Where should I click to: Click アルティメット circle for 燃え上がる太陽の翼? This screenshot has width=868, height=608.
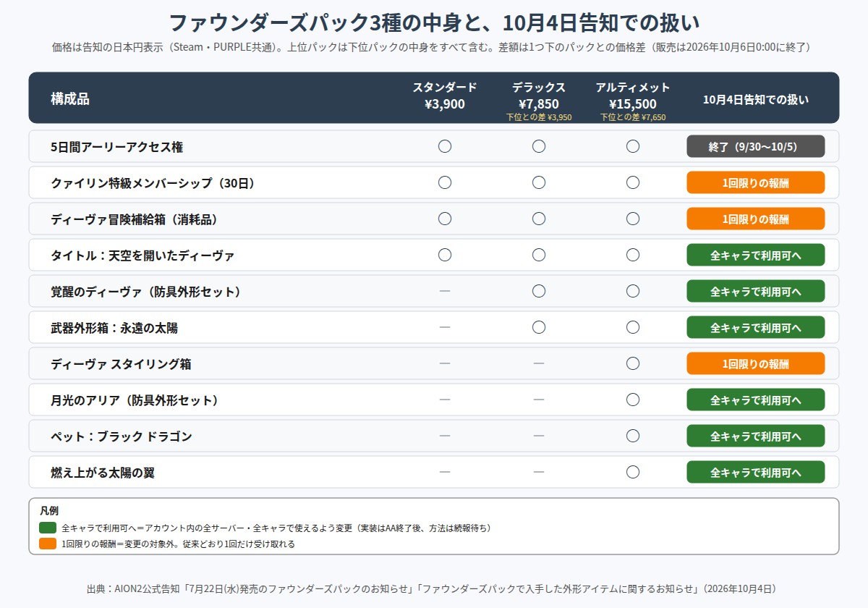pos(633,472)
